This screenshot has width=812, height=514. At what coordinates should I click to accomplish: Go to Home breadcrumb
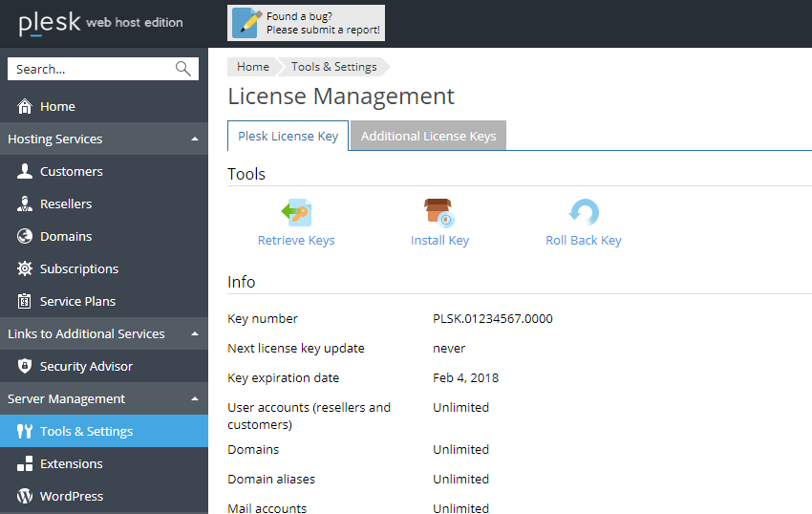[x=253, y=67]
